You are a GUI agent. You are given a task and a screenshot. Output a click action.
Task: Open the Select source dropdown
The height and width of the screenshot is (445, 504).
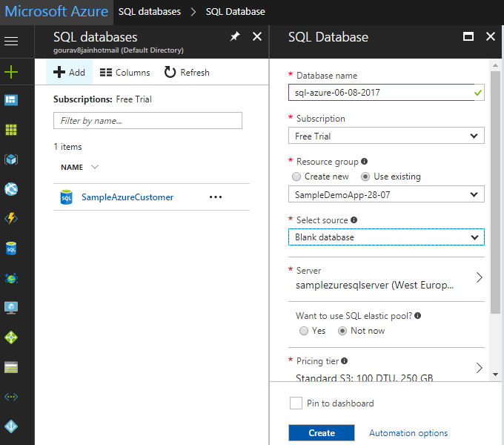click(x=385, y=237)
